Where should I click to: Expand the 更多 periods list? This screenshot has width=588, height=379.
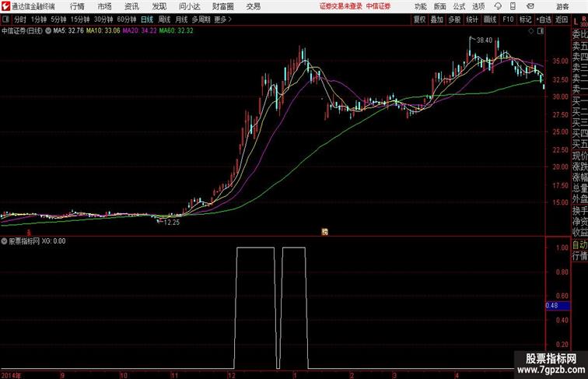(222, 19)
